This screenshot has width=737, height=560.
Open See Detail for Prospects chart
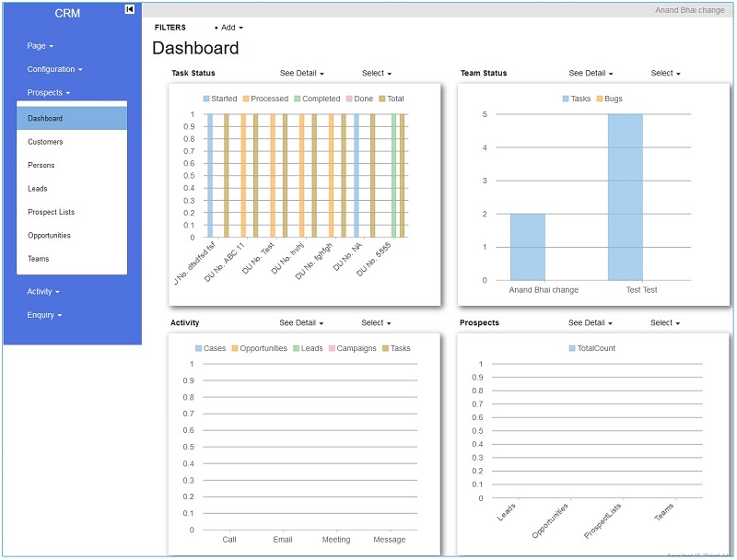click(590, 323)
